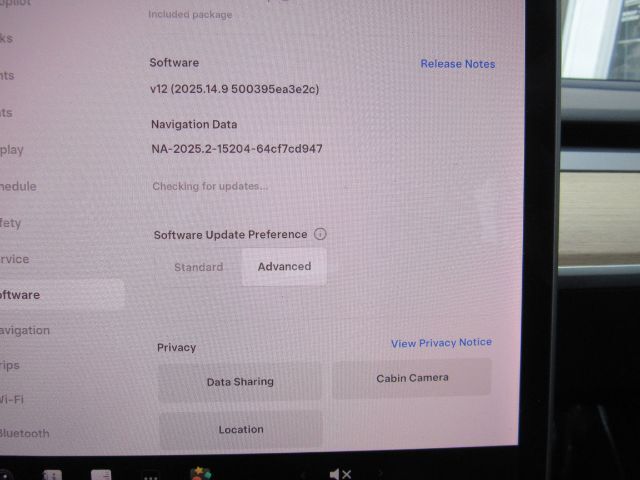Select software version v12 text
The image size is (640, 480).
tap(235, 89)
